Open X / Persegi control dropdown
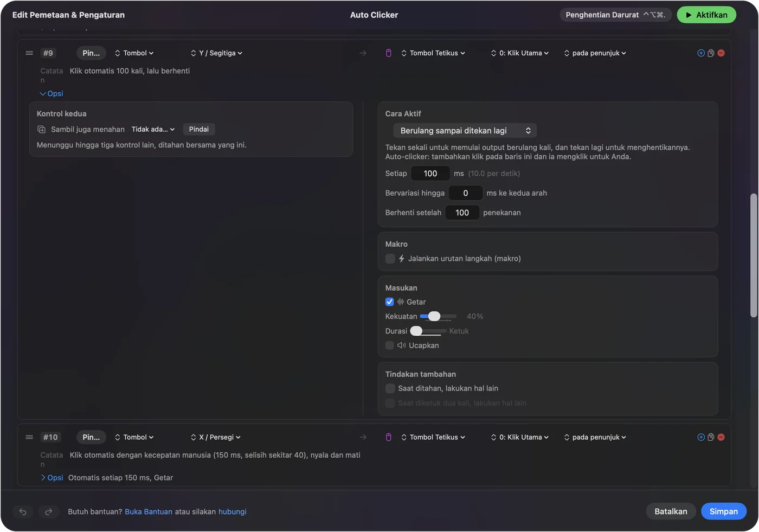The image size is (759, 532). (x=215, y=437)
